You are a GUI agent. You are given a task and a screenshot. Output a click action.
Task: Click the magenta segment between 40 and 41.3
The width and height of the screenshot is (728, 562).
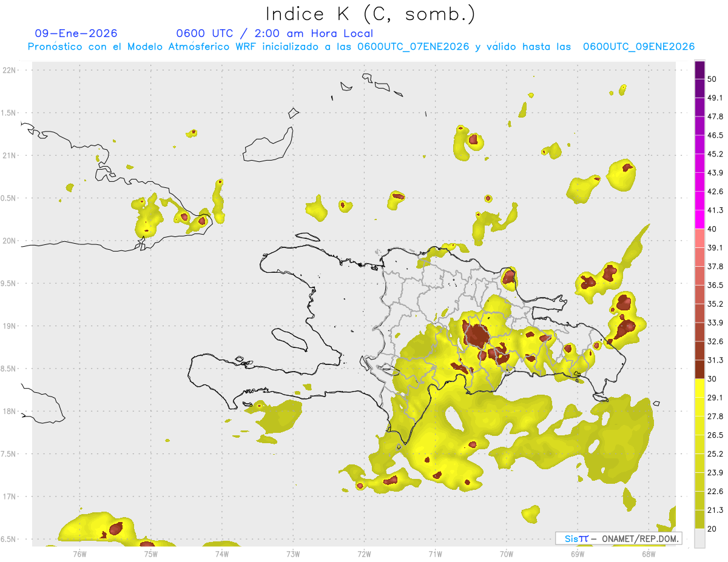(700, 219)
